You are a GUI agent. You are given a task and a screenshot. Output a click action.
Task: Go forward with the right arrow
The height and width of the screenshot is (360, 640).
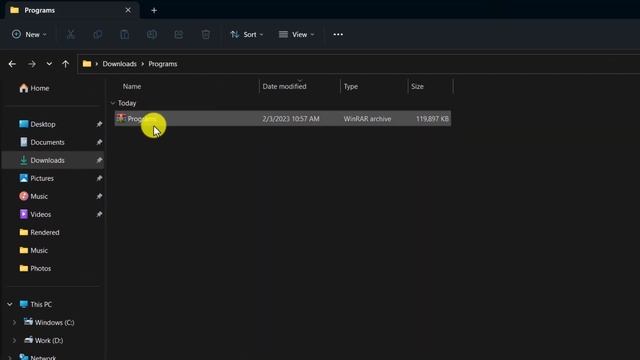(x=31, y=64)
